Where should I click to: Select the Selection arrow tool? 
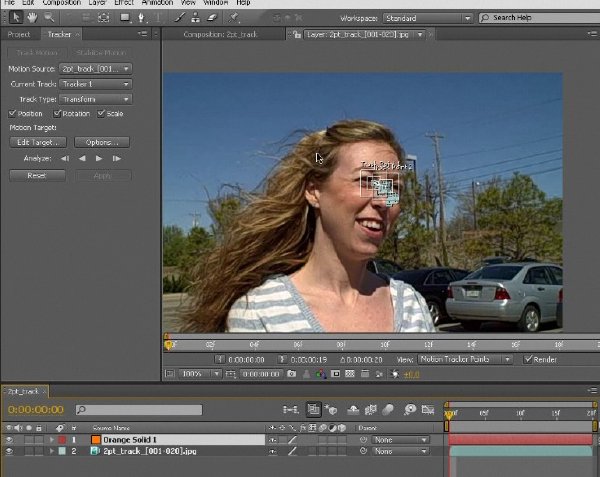(x=16, y=17)
